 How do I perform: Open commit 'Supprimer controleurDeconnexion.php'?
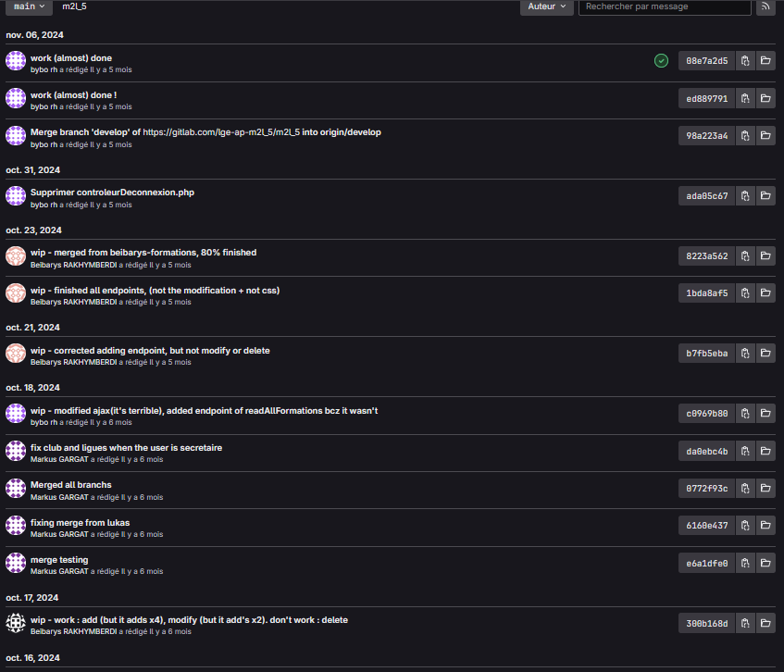click(x=112, y=192)
